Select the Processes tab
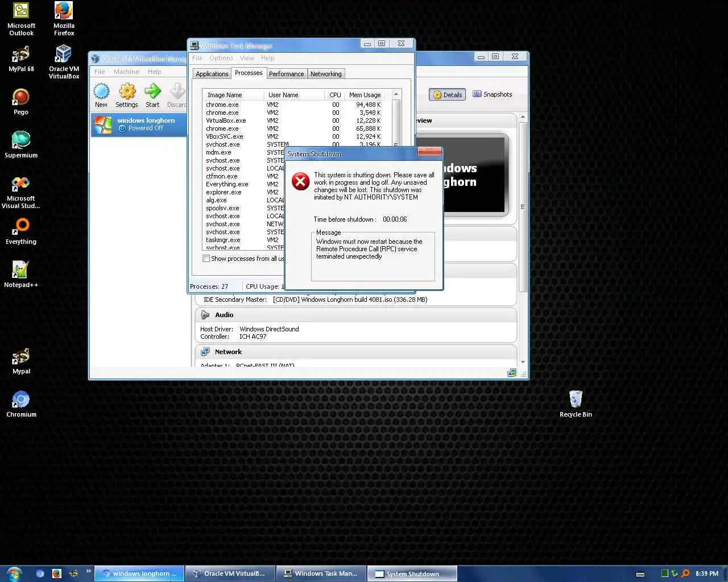The height and width of the screenshot is (582, 728). click(249, 73)
